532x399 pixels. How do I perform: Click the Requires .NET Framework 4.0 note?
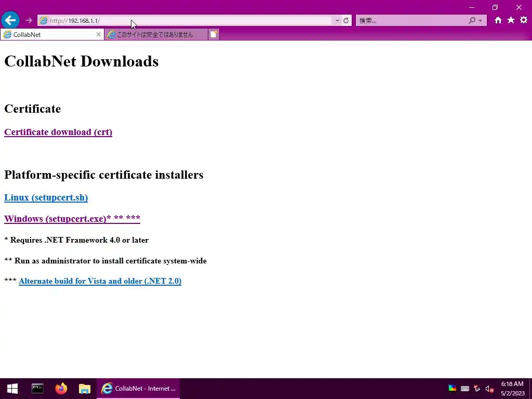click(76, 240)
